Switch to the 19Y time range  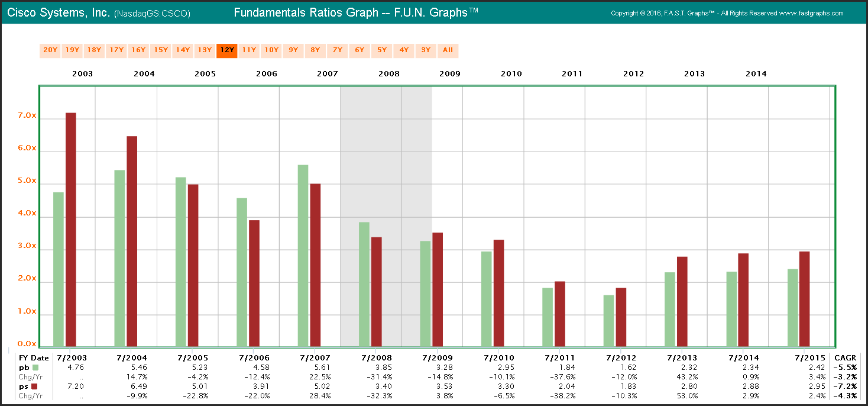pyautogui.click(x=72, y=50)
